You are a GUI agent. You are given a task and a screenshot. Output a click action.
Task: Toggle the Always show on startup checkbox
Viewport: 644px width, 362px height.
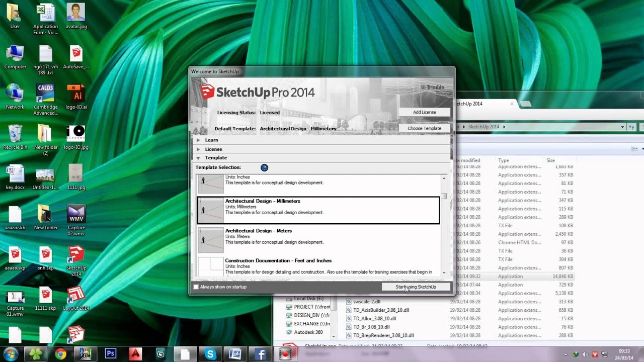[x=196, y=287]
